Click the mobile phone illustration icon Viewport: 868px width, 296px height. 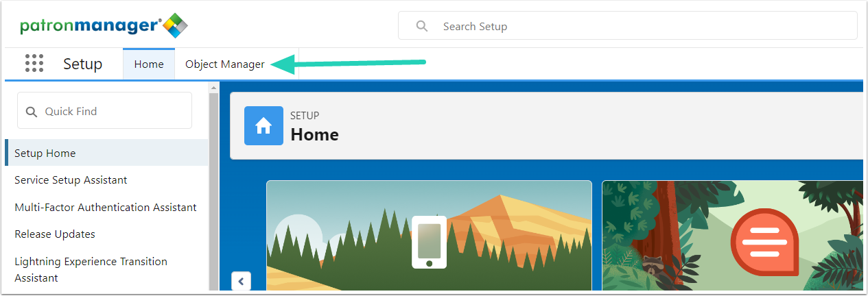[429, 242]
